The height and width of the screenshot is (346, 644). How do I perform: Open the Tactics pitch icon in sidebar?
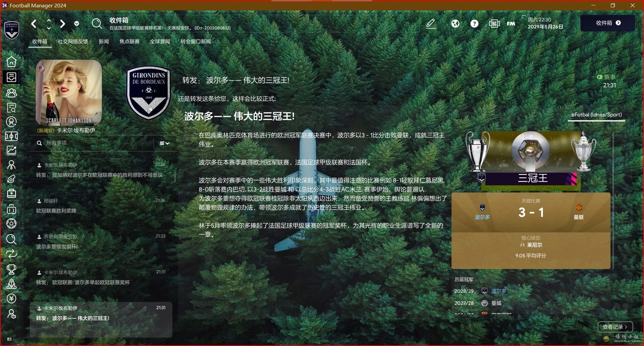tap(11, 136)
